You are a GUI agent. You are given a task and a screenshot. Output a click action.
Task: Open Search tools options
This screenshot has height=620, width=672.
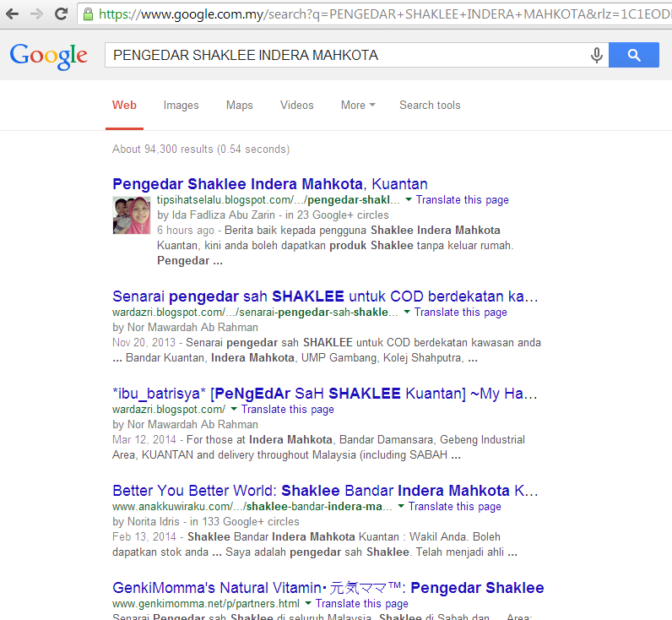[x=430, y=105]
